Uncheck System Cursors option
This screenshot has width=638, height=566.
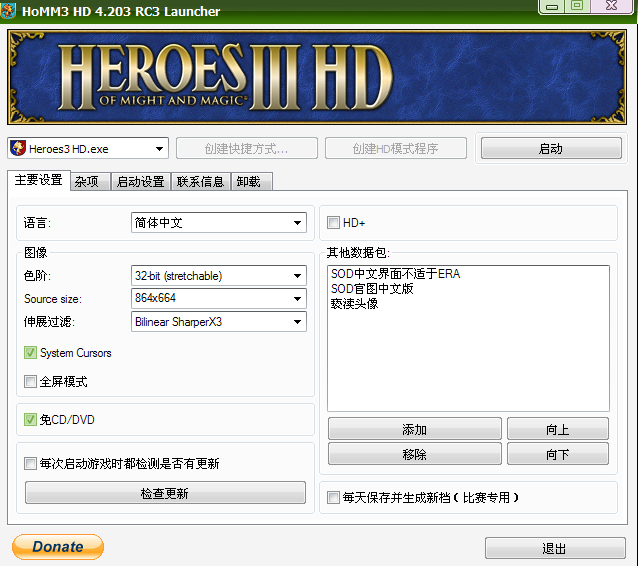[30, 353]
